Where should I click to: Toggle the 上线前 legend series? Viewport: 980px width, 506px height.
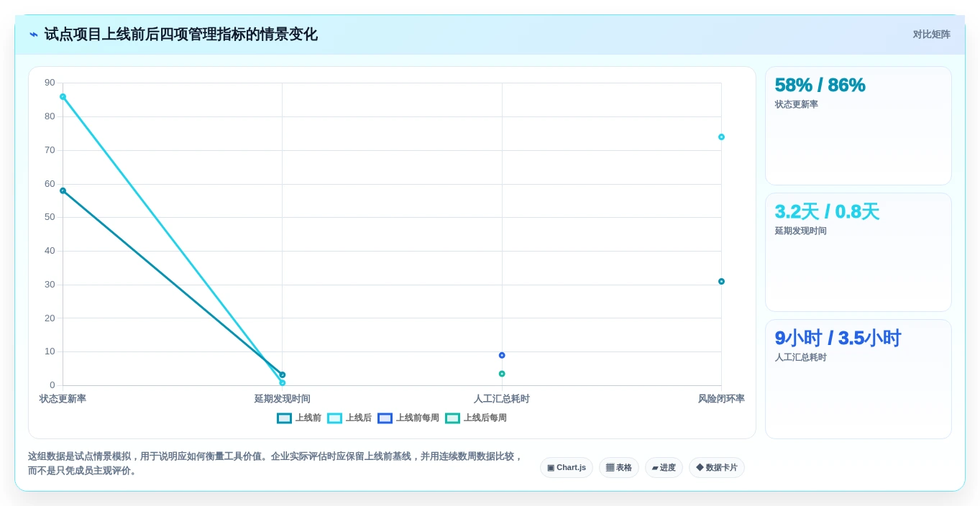pos(299,418)
